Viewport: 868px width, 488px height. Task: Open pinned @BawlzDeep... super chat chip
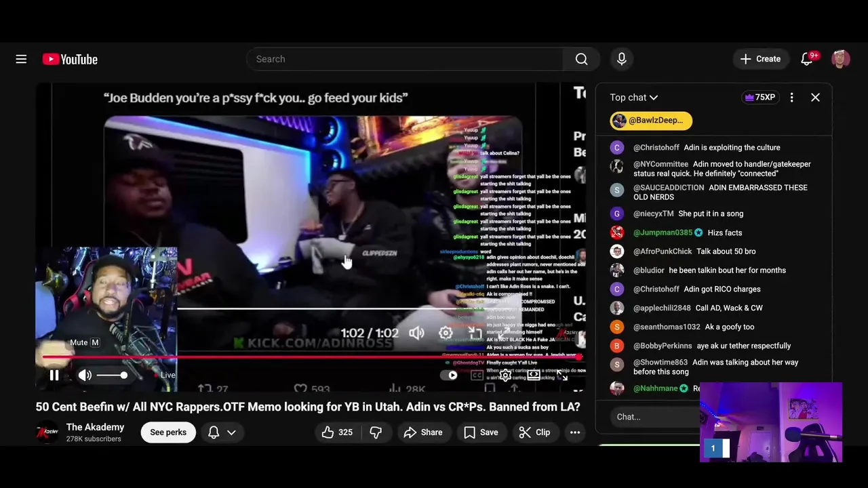tap(651, 121)
